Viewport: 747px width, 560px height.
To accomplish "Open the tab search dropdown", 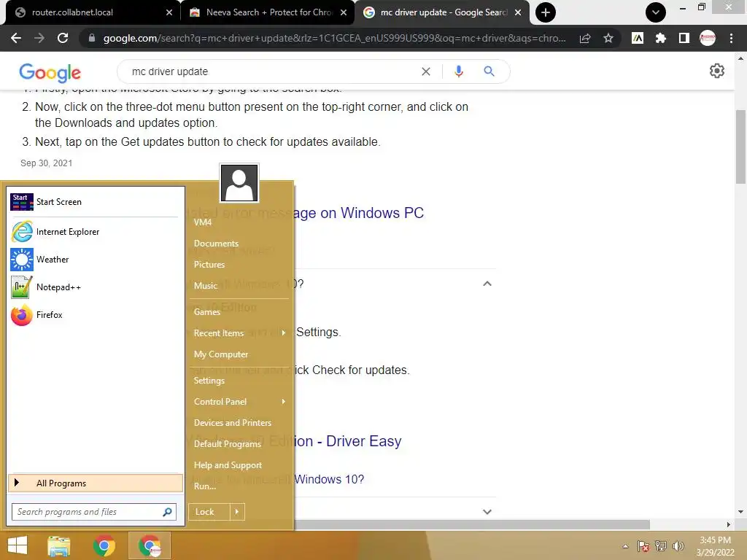I will [656, 12].
